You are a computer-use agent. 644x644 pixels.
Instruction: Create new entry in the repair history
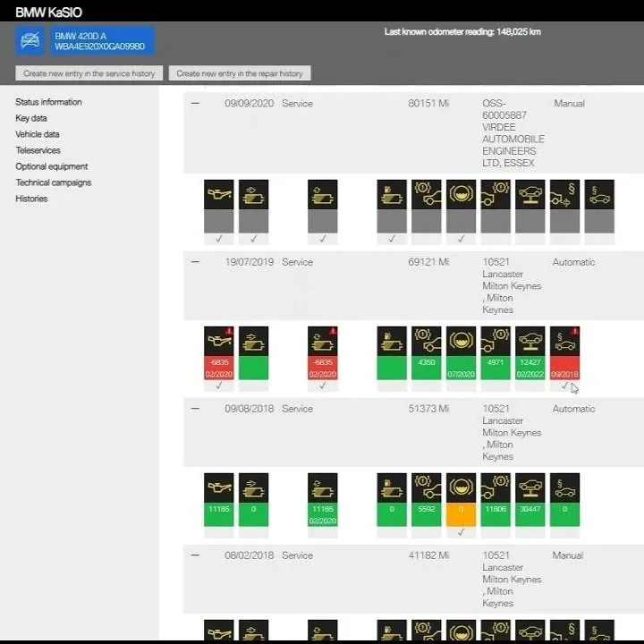tap(240, 73)
